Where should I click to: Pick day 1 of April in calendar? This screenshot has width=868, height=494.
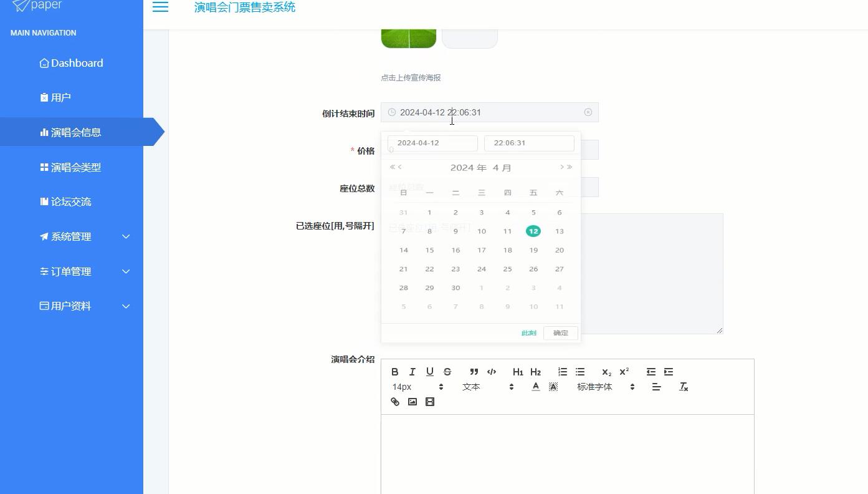(x=429, y=213)
